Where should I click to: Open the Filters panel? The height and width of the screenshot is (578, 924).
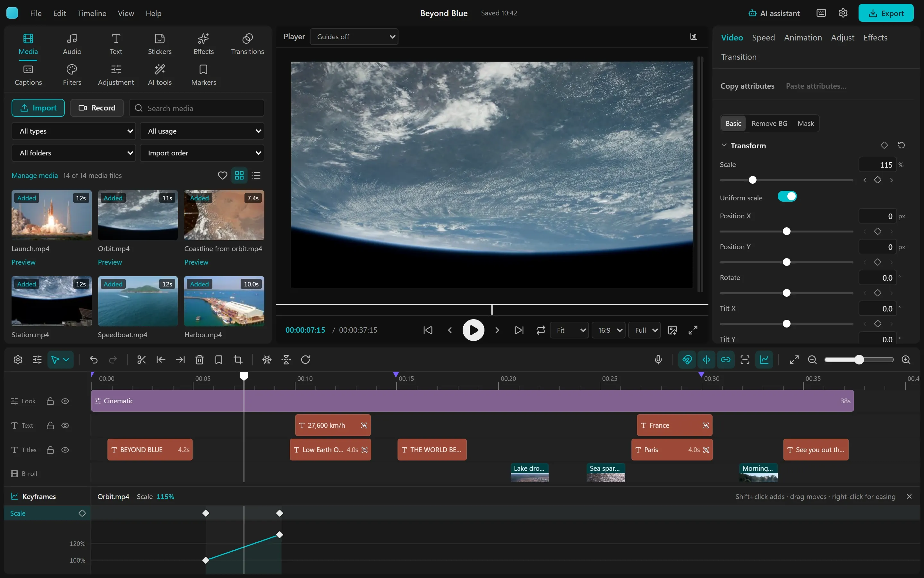click(x=72, y=75)
